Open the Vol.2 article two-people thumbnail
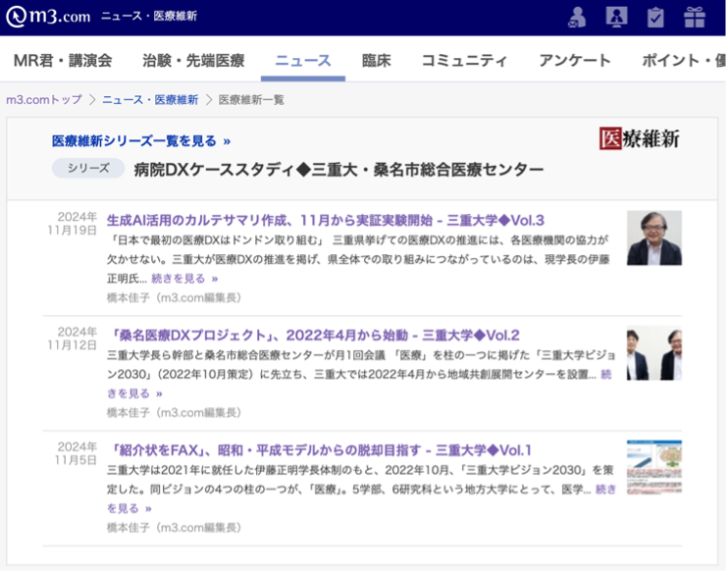Image resolution: width=728 pixels, height=575 pixels. coord(654,353)
